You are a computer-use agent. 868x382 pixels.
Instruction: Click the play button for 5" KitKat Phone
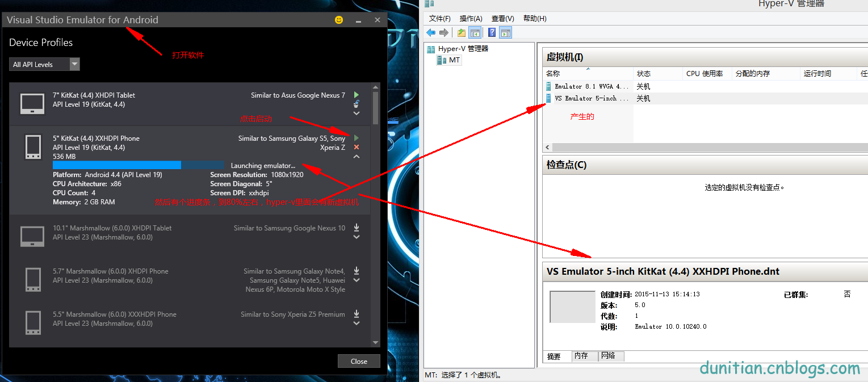[x=356, y=138]
